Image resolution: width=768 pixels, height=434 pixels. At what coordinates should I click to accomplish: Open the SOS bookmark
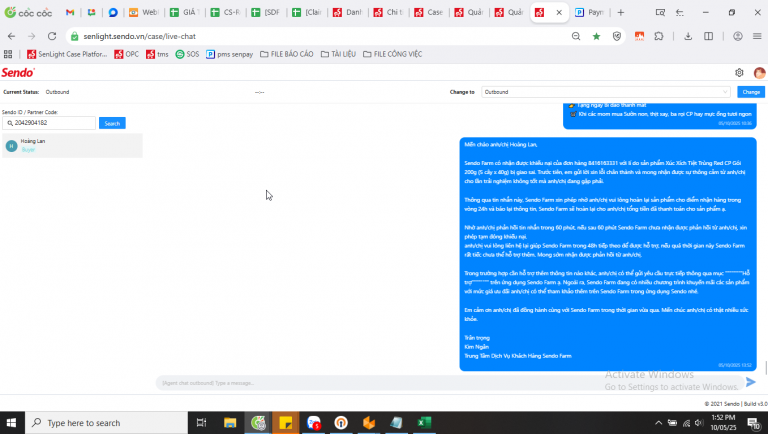click(187, 54)
